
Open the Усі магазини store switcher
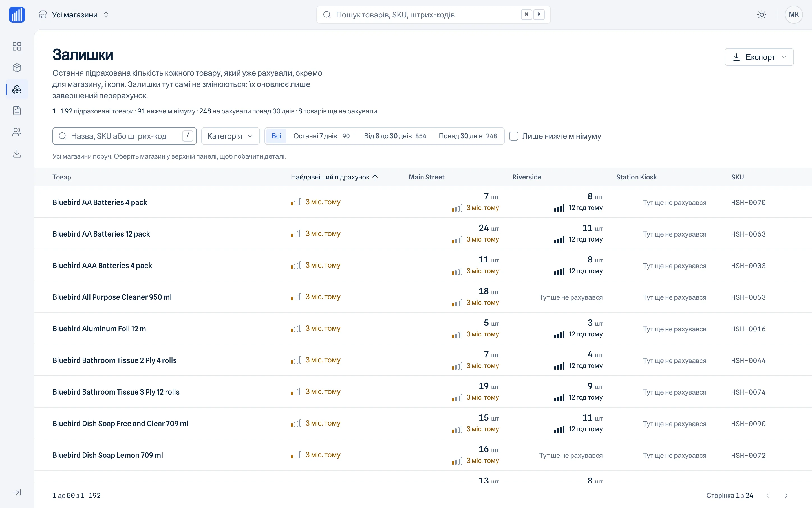pos(74,15)
